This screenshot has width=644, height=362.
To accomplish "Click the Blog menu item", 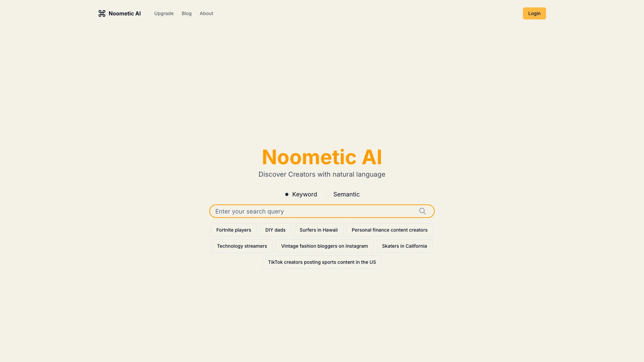I will click(x=186, y=13).
